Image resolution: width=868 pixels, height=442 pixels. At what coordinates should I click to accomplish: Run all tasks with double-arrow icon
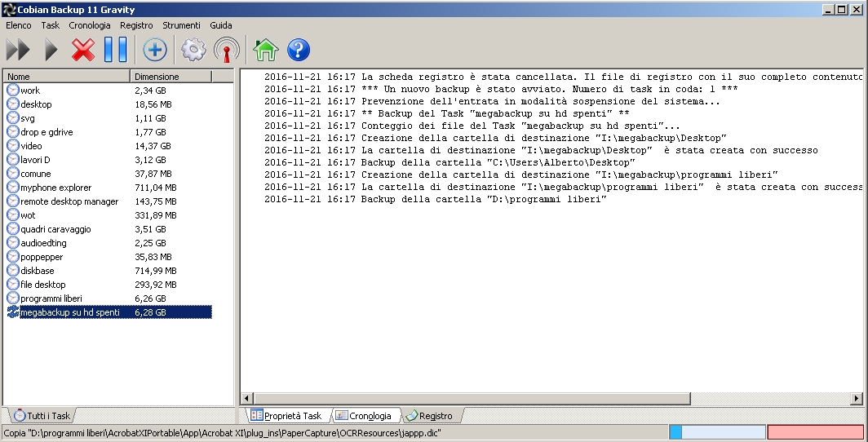(x=18, y=50)
